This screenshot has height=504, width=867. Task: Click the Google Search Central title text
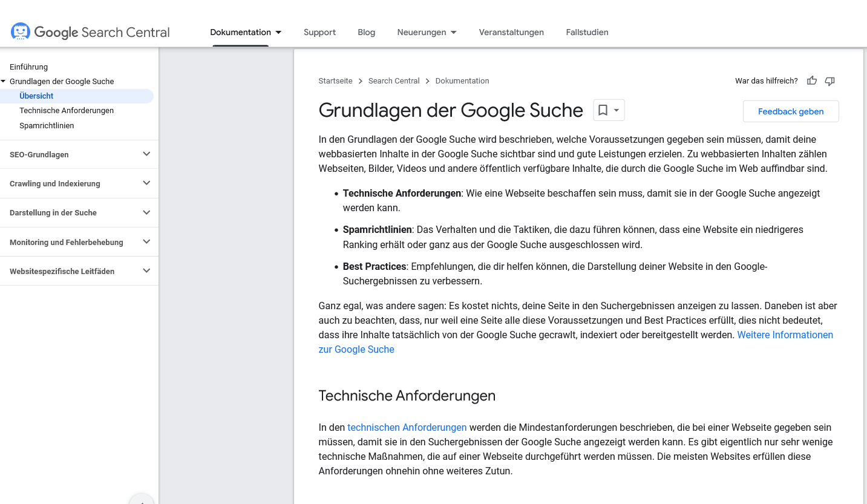(x=102, y=32)
